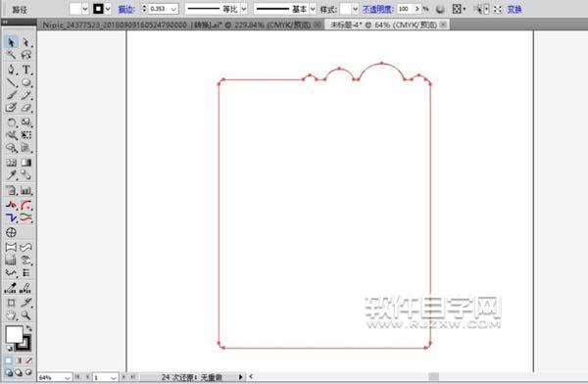588x384 pixels.
Task: Reset default fill and stroke
Action: (x=10, y=349)
